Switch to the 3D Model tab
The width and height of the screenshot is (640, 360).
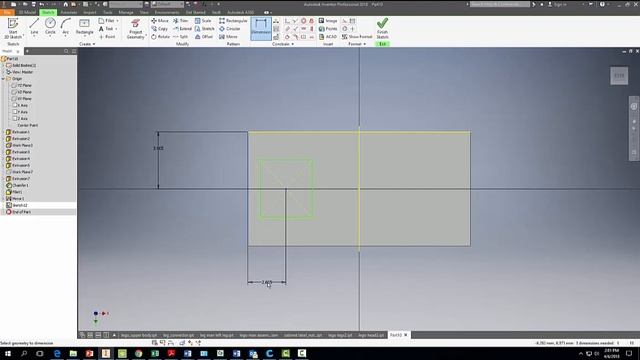(27, 12)
